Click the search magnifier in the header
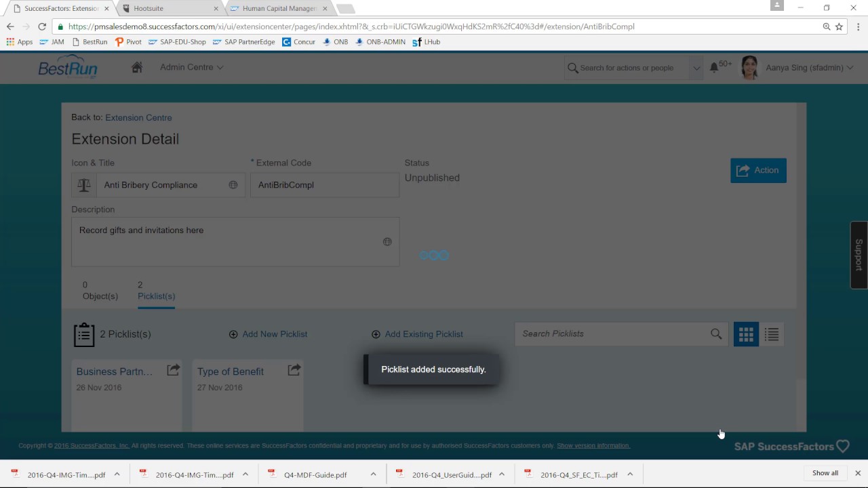868x488 pixels. (573, 68)
